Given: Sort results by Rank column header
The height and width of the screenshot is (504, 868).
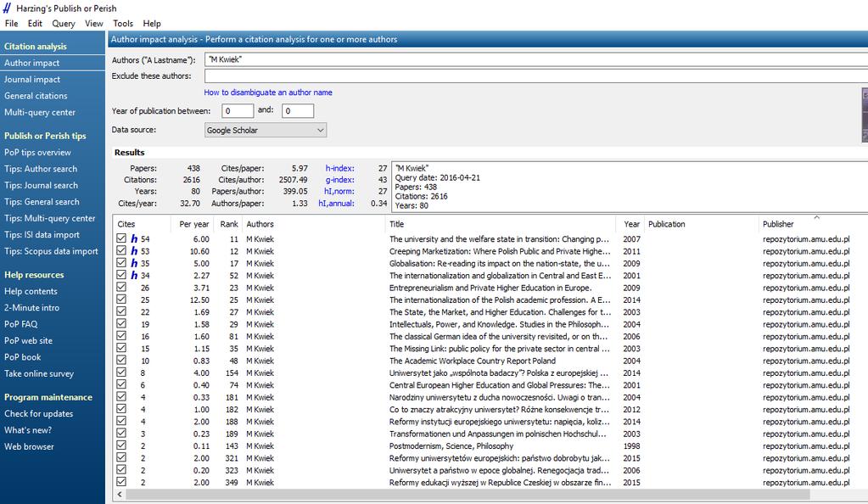Looking at the screenshot, I should click(227, 224).
